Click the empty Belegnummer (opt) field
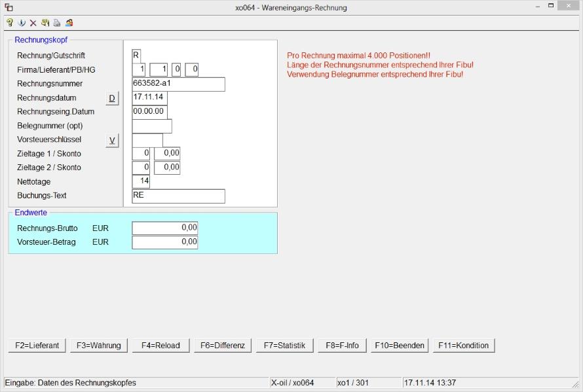 tap(152, 126)
